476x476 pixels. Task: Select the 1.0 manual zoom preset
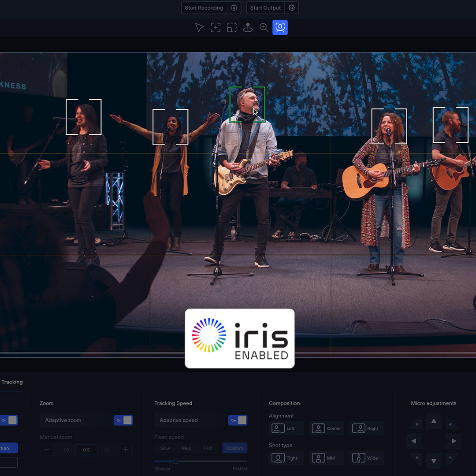coord(106,450)
